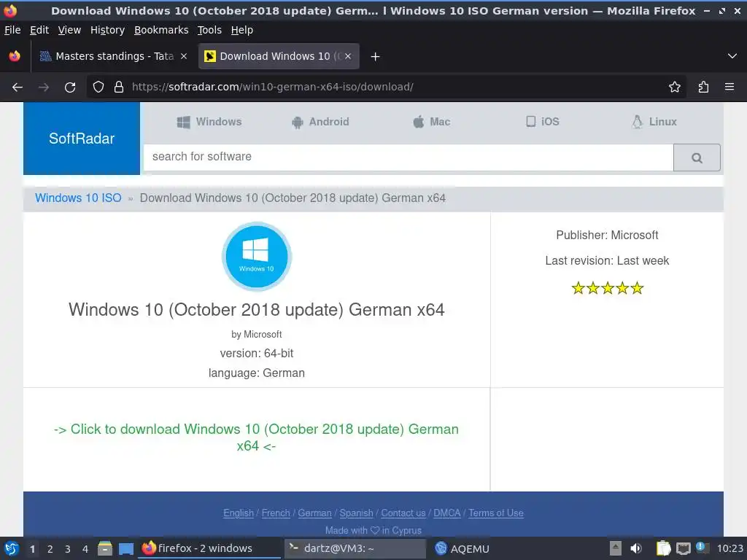Image resolution: width=747 pixels, height=560 pixels.
Task: Reload the page with the refresh icon
Action: pyautogui.click(x=70, y=87)
